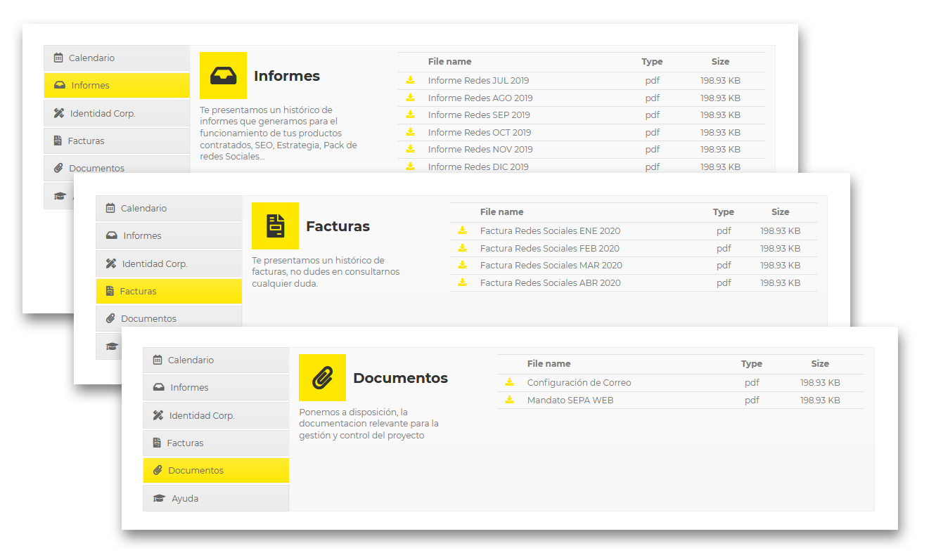The image size is (936, 560).
Task: Click download icon next to Mandato SEPA WEB
Action: [509, 400]
